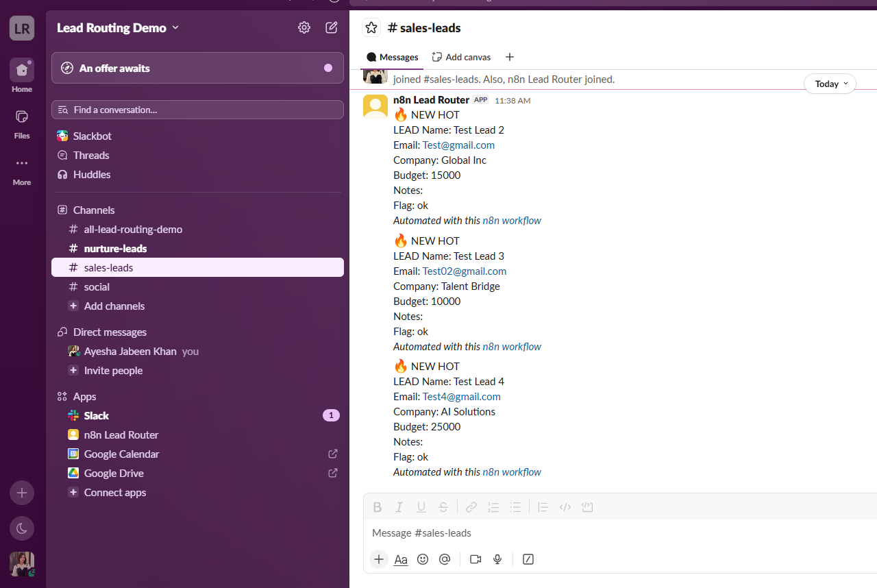Screen dimensions: 877x588
Task: Add a new tab with plus icon
Action: (x=509, y=57)
